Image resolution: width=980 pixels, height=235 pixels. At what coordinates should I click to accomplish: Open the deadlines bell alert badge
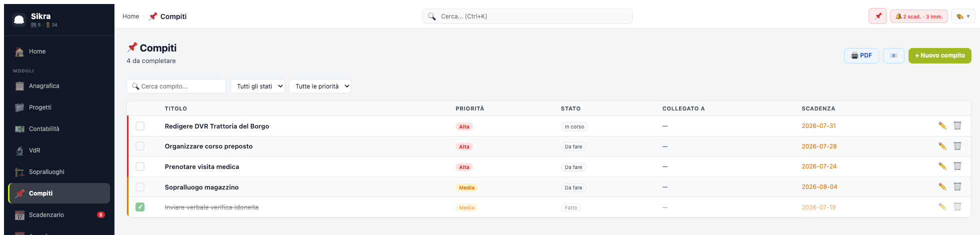919,16
